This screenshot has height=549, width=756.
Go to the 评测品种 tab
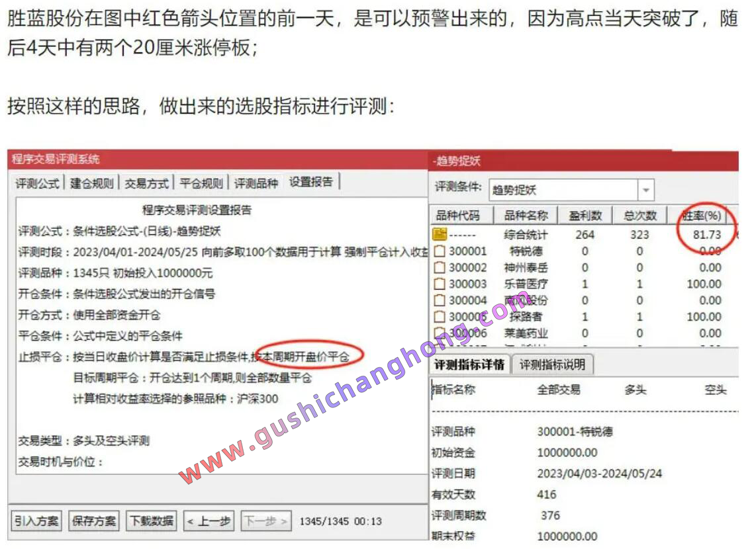(x=256, y=183)
